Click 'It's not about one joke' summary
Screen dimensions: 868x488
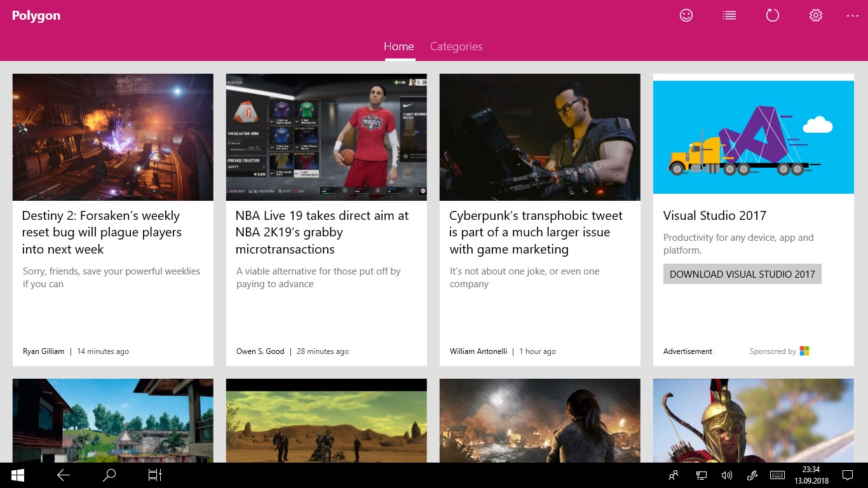525,278
